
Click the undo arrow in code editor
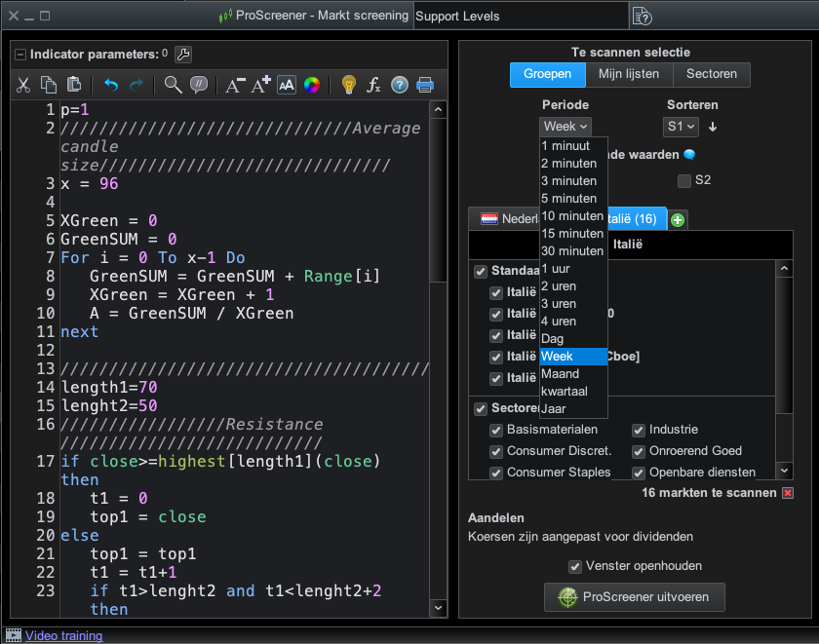[x=110, y=85]
